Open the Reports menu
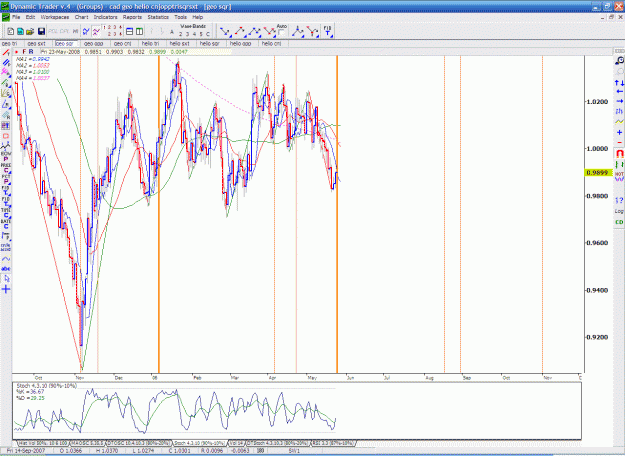 tap(132, 17)
